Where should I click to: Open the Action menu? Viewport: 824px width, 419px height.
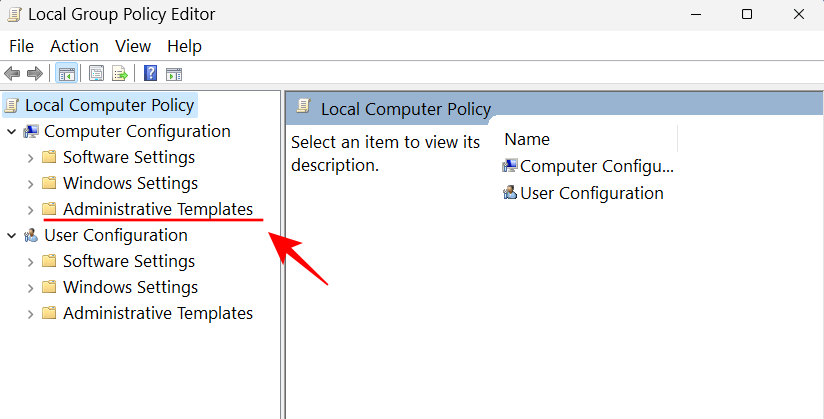coord(74,46)
